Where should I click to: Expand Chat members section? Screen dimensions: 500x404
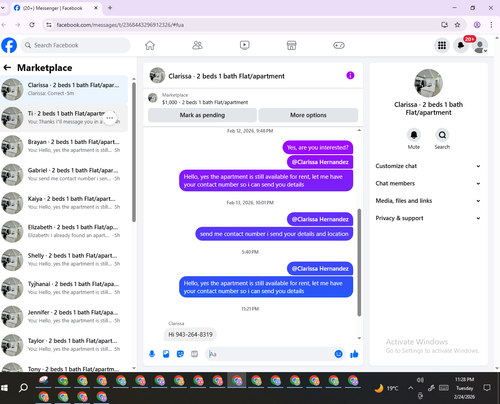[x=428, y=183]
